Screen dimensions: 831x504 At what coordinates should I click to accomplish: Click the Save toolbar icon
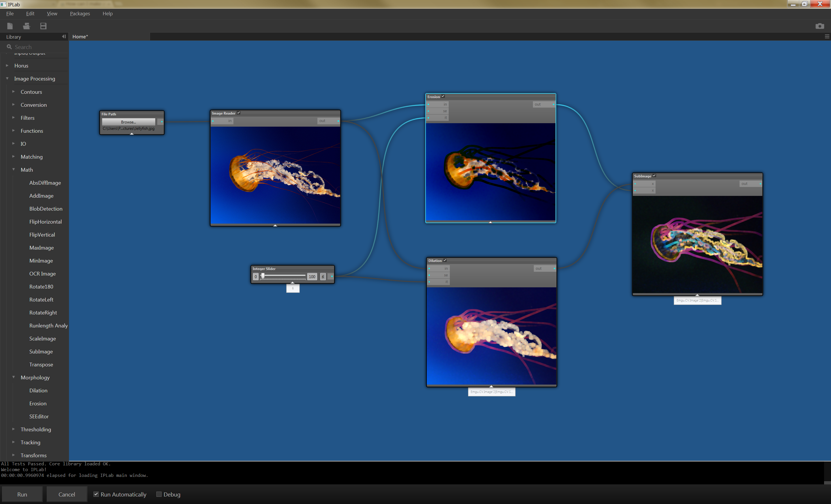(43, 26)
